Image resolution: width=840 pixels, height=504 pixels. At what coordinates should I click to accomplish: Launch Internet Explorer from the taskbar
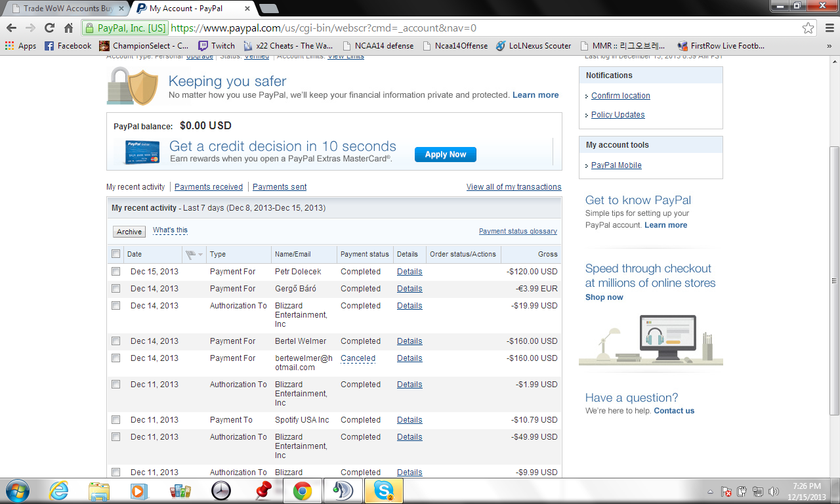59,491
